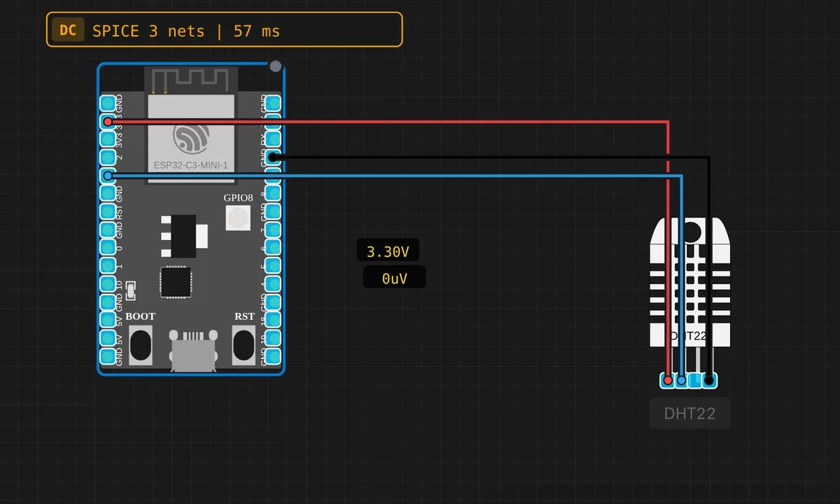Click the USB connector on the ESP32 board

[192, 350]
